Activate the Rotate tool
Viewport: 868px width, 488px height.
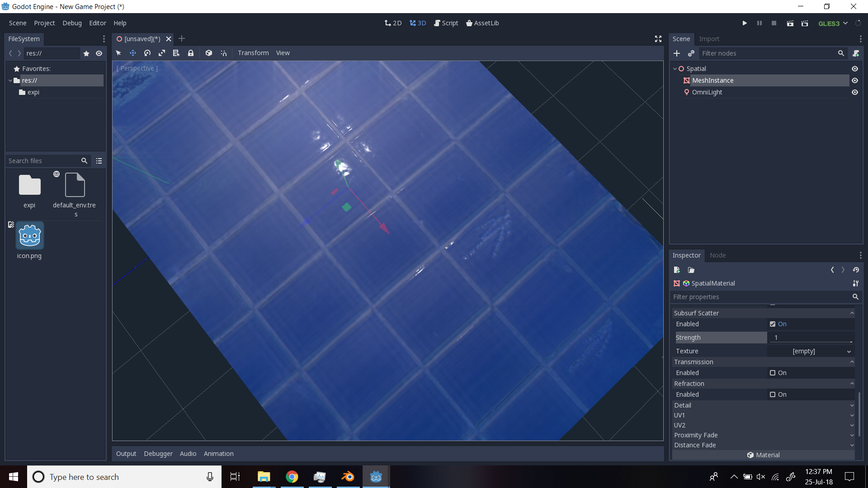click(x=147, y=53)
